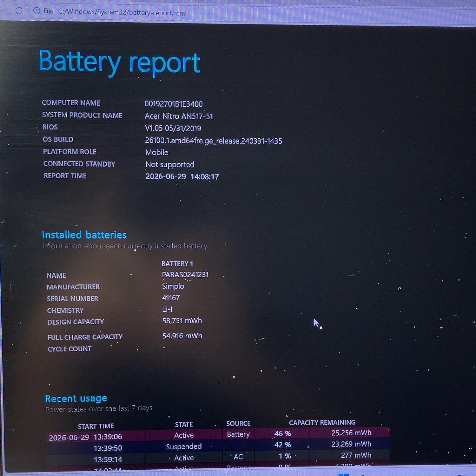Select the COMPUTER NAME label

[x=71, y=103]
